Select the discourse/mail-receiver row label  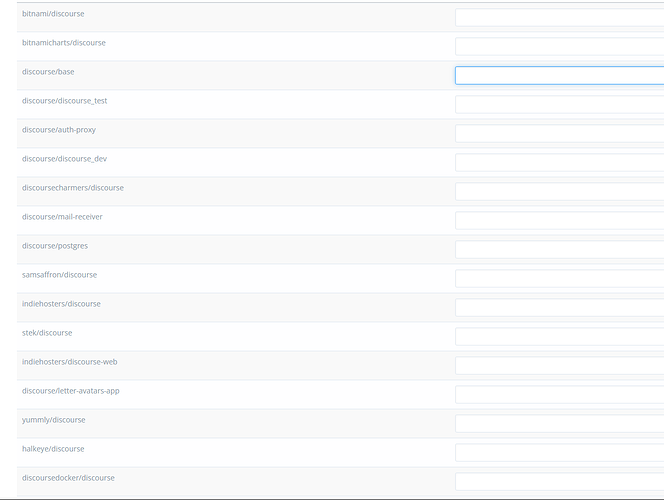[x=62, y=217]
